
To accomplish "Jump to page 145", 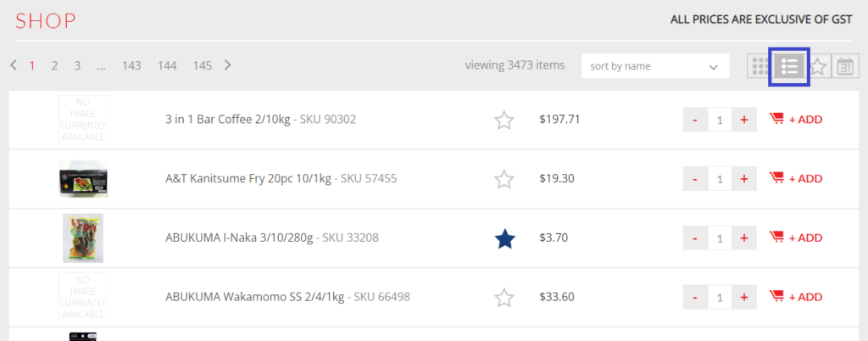I will [x=203, y=66].
